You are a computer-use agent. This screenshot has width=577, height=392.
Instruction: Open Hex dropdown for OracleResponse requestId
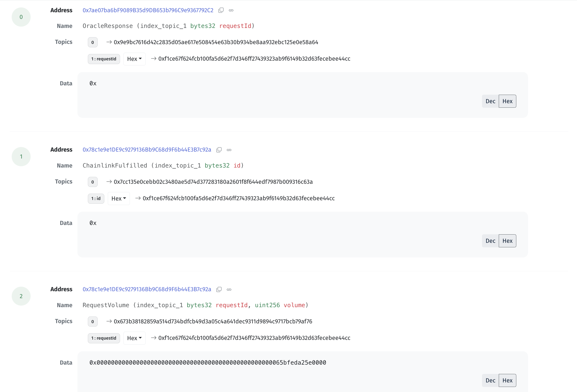pos(134,59)
